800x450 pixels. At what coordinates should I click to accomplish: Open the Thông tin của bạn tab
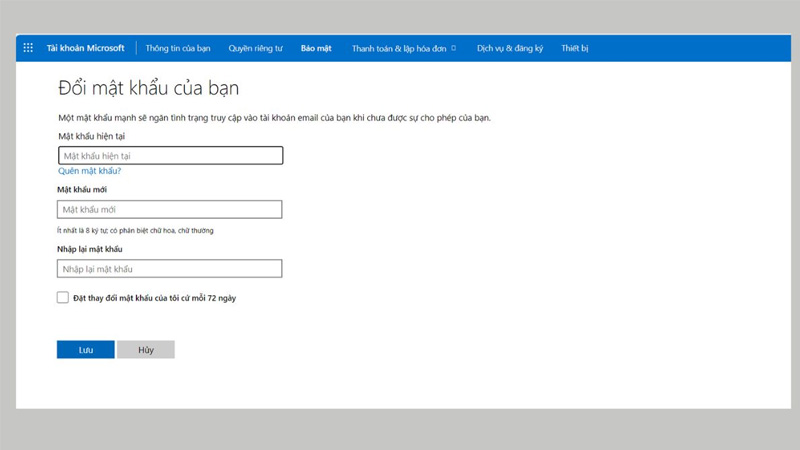click(x=179, y=48)
